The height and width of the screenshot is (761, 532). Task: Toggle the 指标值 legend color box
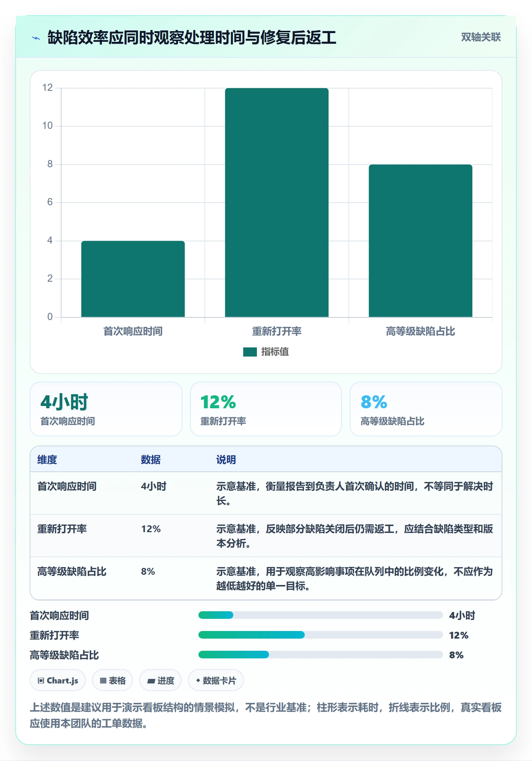(x=250, y=352)
